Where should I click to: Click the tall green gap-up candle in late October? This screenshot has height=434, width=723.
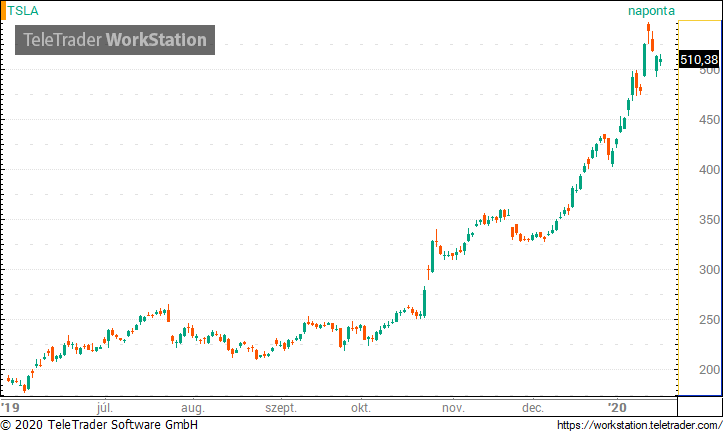433,256
